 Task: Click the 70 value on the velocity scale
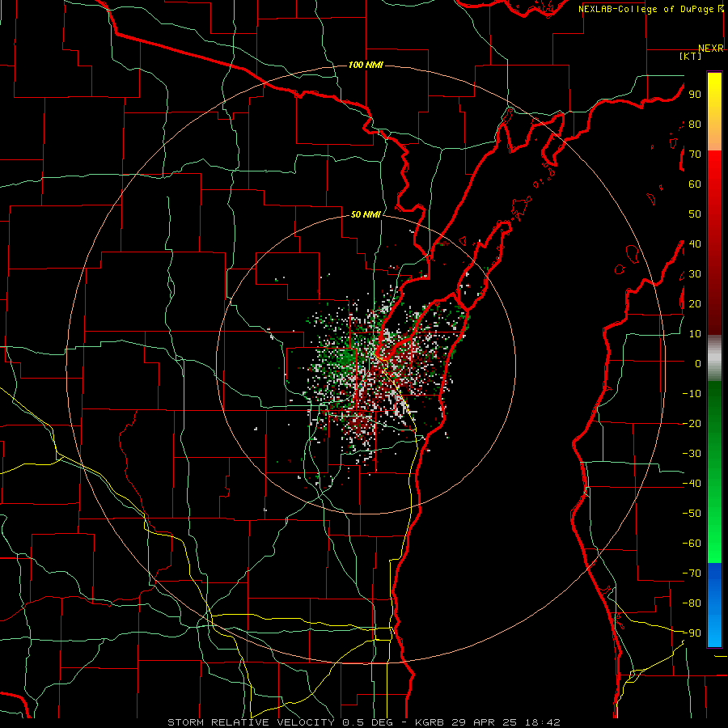tap(695, 154)
